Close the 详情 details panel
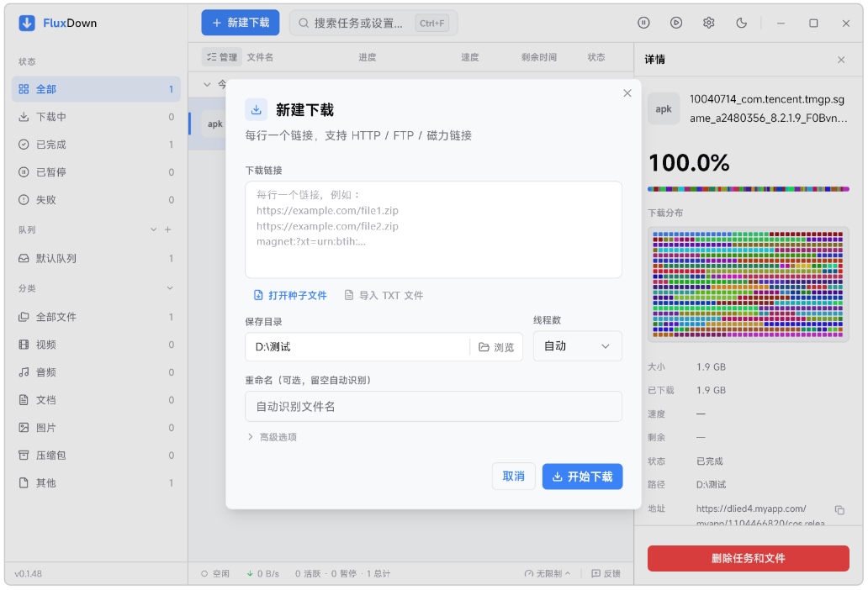The image size is (868, 590). pyautogui.click(x=841, y=60)
